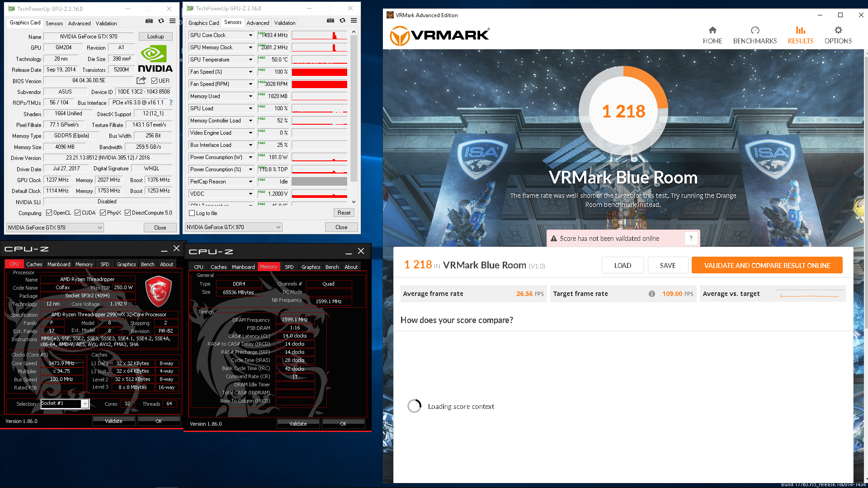Viewport: 868px width, 488px height.
Task: Open Validation tab in GPU-Z Sensors window
Action: coord(285,23)
